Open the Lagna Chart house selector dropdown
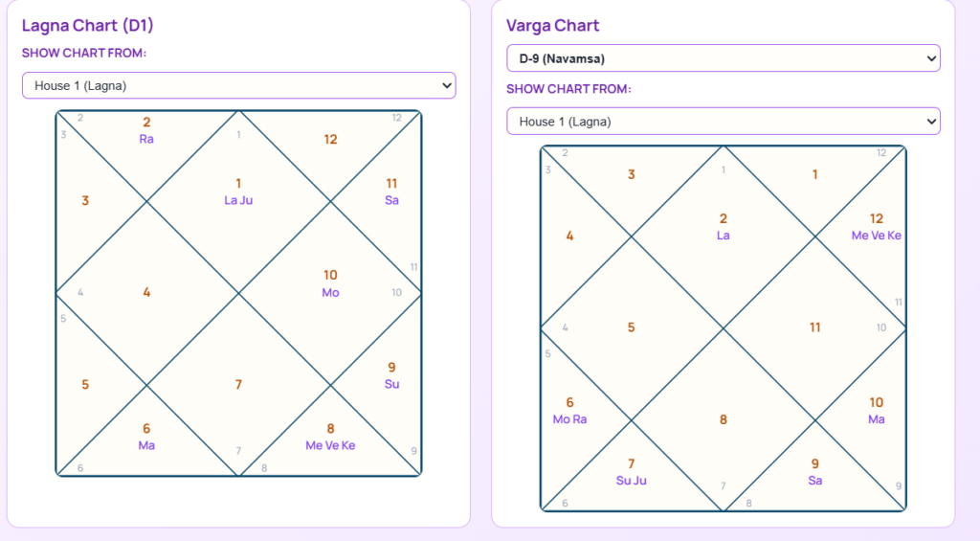980x541 pixels. coord(238,85)
